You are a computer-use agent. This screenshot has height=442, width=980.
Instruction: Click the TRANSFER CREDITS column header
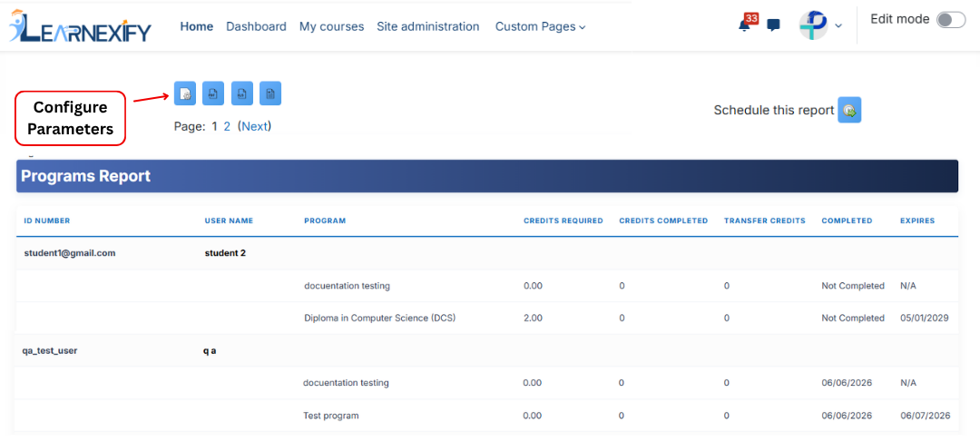click(764, 221)
